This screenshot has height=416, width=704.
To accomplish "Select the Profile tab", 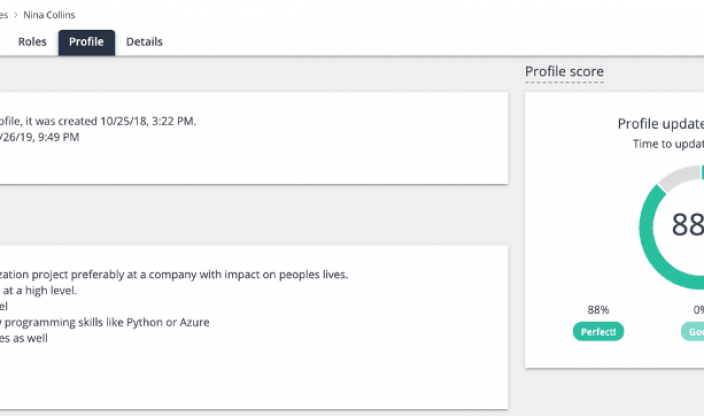I will pyautogui.click(x=86, y=42).
